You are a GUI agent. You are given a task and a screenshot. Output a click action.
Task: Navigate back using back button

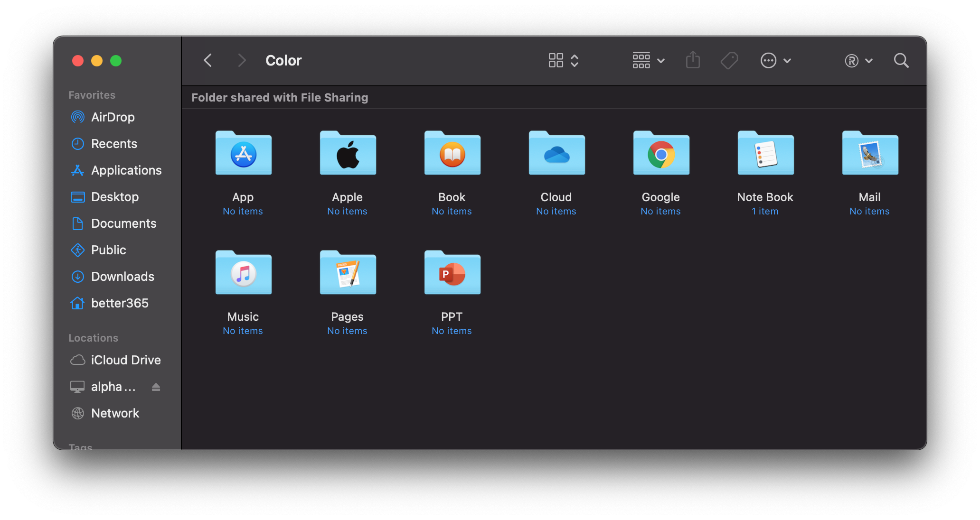click(207, 60)
